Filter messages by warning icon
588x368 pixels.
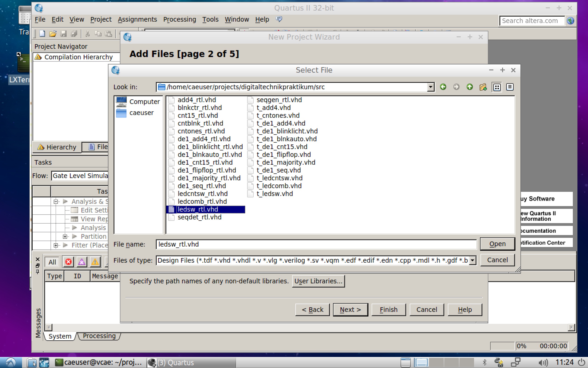click(95, 262)
